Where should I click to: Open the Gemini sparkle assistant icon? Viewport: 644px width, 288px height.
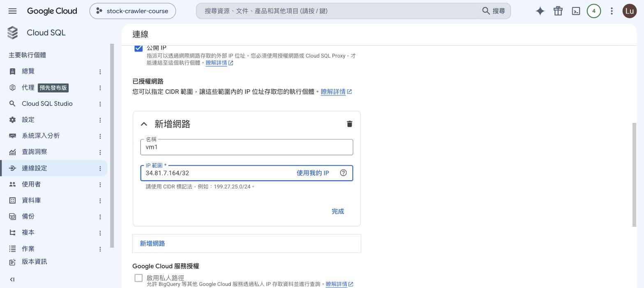(x=540, y=11)
